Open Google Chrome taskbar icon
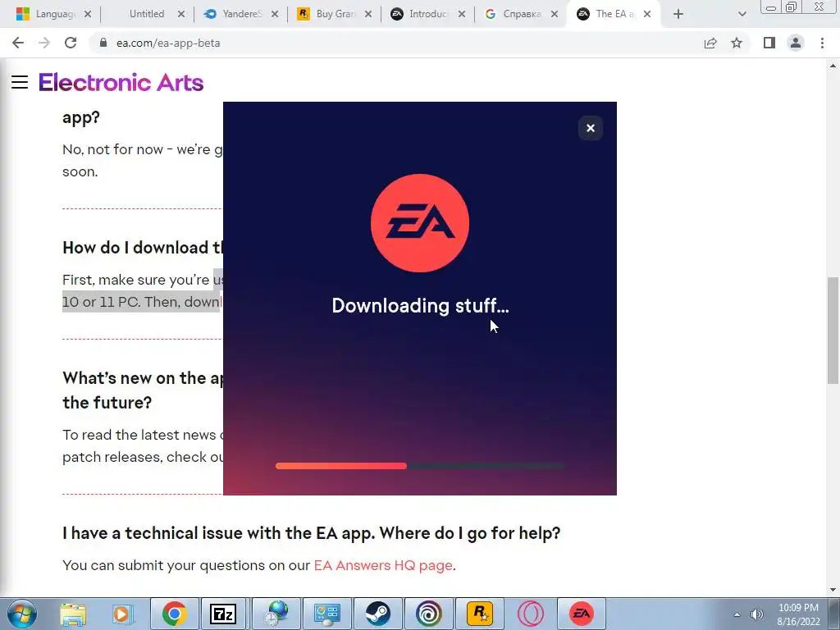 click(x=174, y=614)
